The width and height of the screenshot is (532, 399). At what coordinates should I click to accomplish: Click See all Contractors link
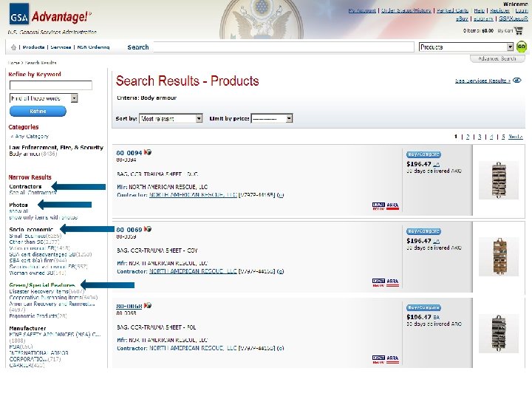pos(33,192)
